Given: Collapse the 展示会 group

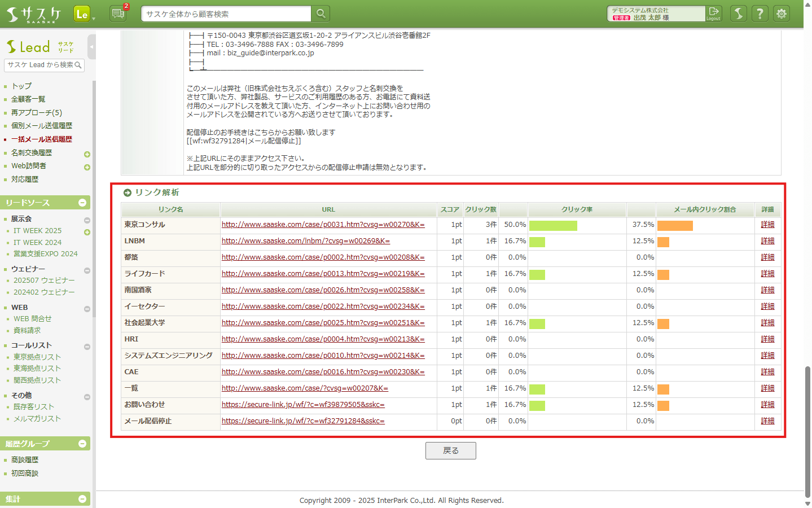Looking at the screenshot, I should point(87,220).
